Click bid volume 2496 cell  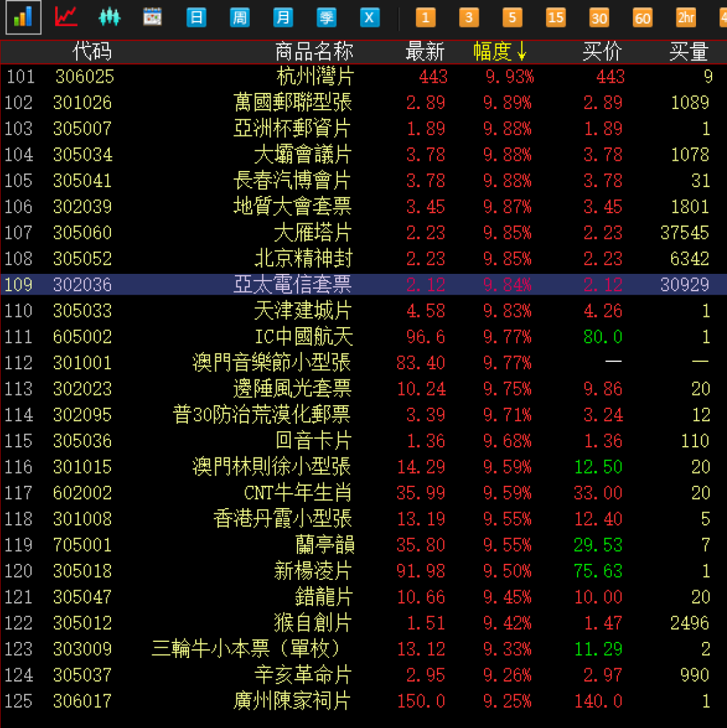click(690, 622)
